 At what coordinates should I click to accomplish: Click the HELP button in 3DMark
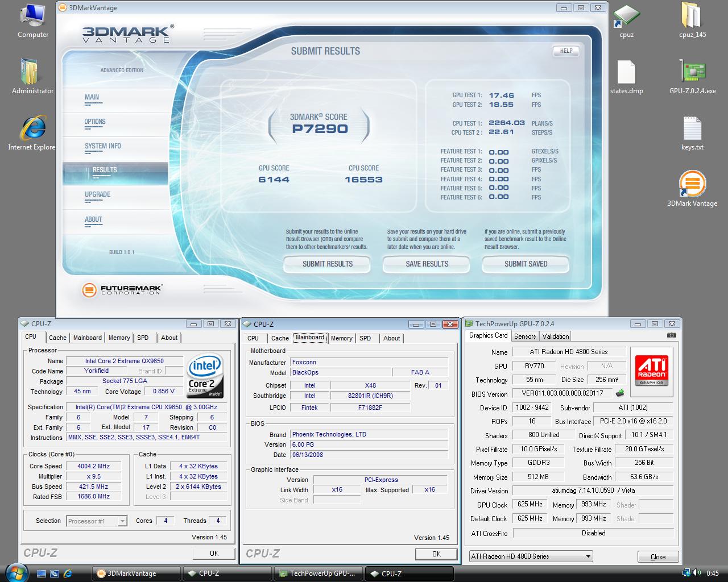566,51
